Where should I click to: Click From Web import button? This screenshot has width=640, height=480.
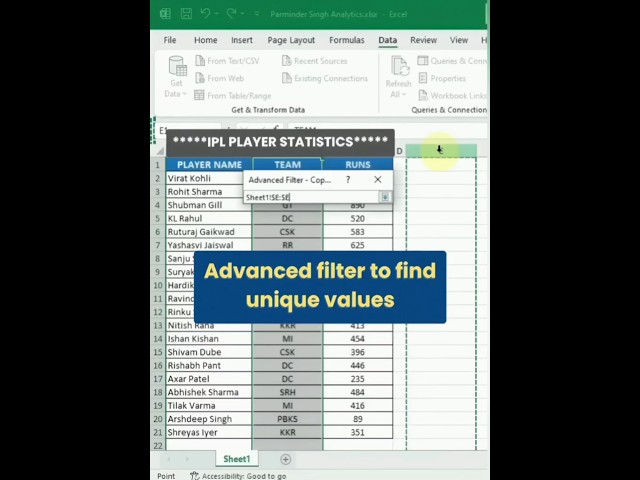[220, 78]
